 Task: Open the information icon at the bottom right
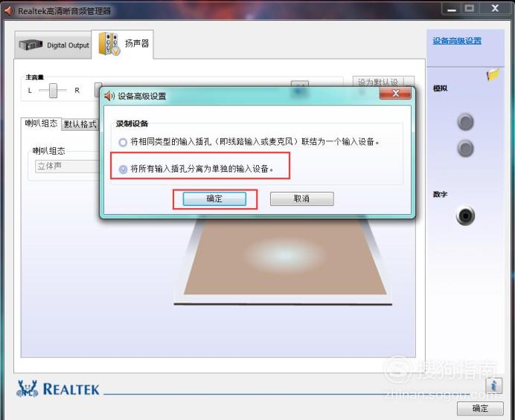tap(493, 385)
